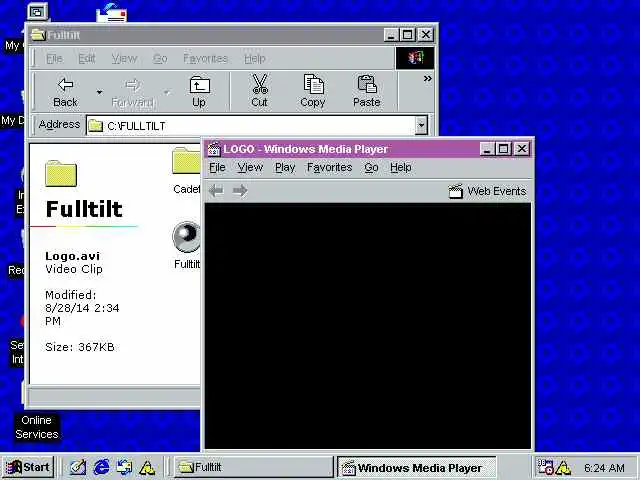Open Favorites menu in Fulltilt window
This screenshot has height=480, width=640.
tap(205, 59)
